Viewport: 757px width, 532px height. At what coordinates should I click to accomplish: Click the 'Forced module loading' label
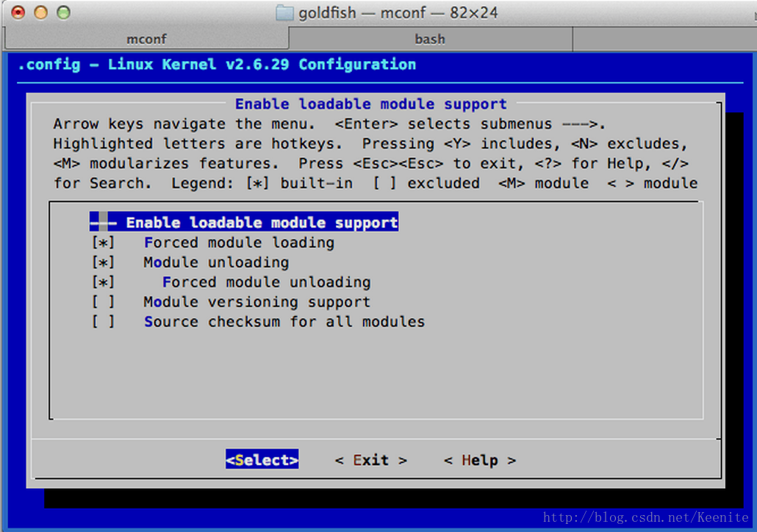239,242
